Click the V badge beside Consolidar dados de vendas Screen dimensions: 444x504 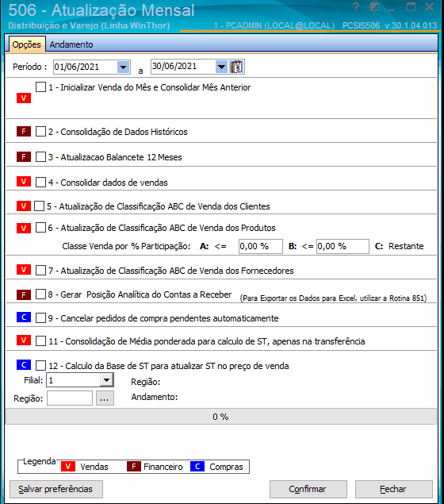tap(24, 182)
